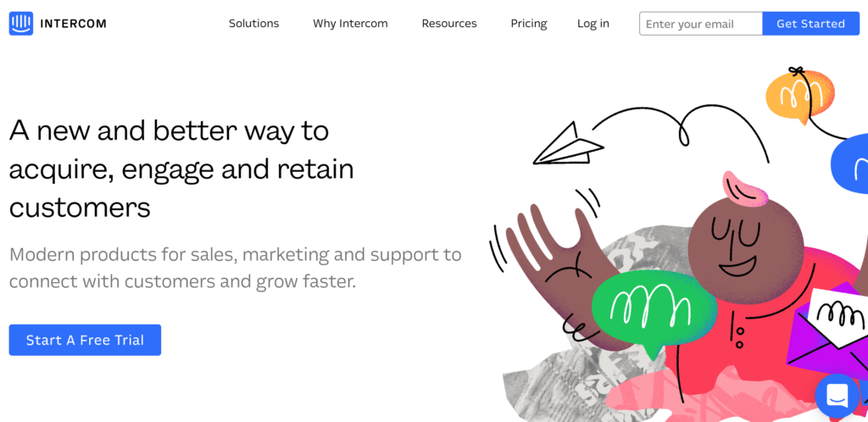The image size is (868, 422).
Task: Click the paper airplane illustration
Action: 568,144
